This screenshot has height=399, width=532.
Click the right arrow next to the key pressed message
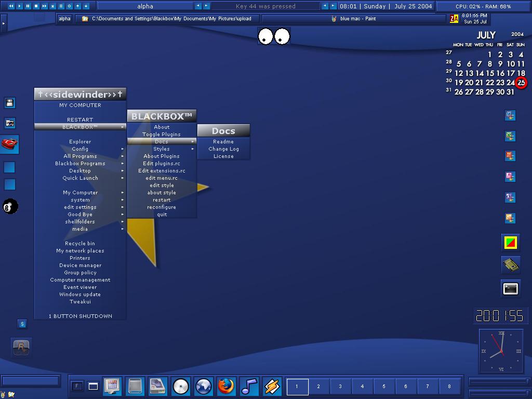click(333, 6)
